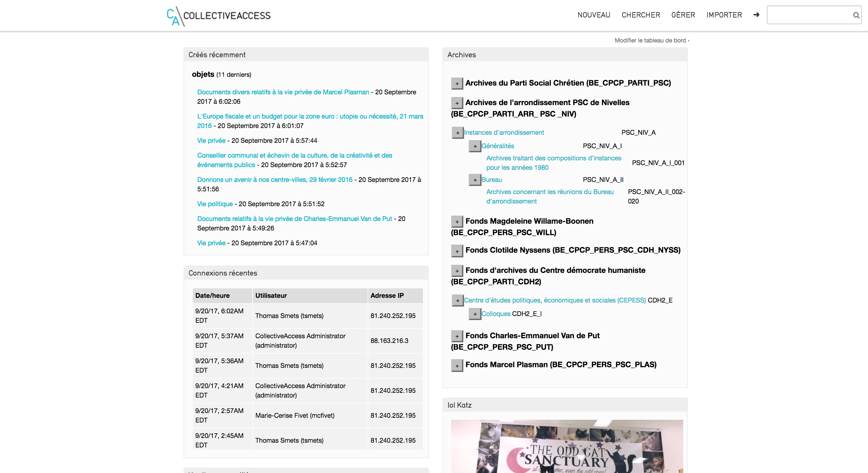Open the GÉRER menu
Image resolution: width=868 pixels, height=473 pixels.
coord(683,15)
